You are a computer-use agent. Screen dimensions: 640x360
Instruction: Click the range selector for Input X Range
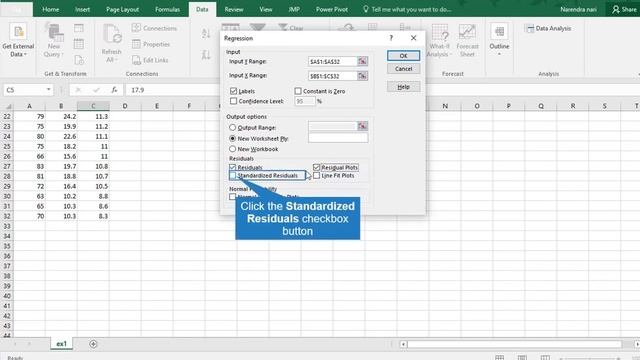point(362,76)
